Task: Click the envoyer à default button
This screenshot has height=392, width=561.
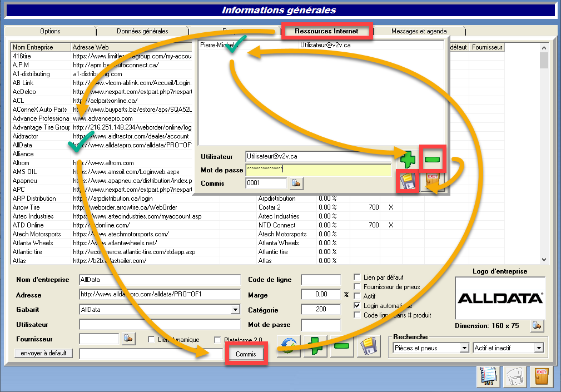Action: click(x=43, y=353)
